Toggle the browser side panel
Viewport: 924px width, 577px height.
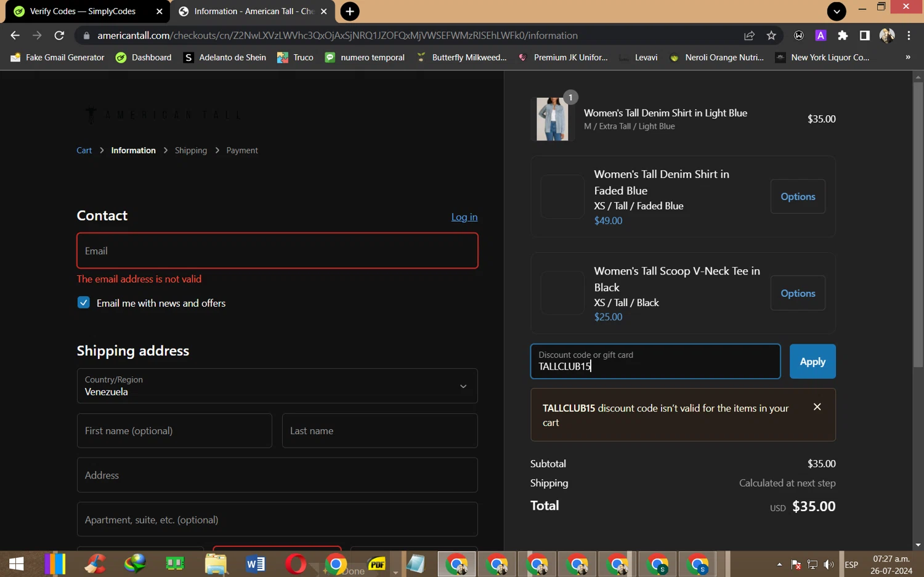pos(865,36)
